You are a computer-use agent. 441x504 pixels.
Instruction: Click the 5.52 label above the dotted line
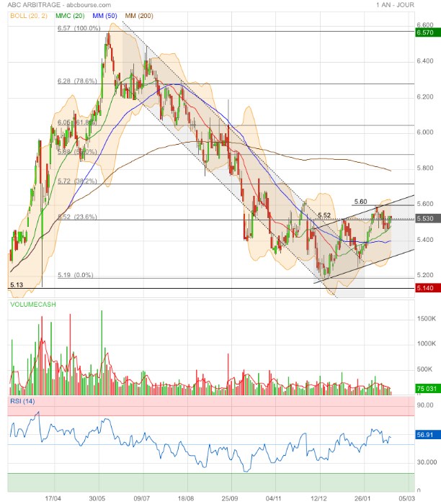324,215
